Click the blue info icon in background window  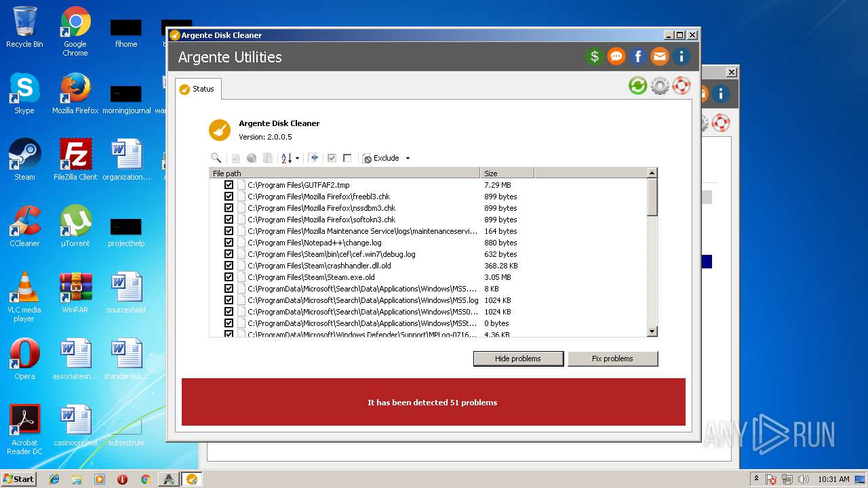(719, 94)
